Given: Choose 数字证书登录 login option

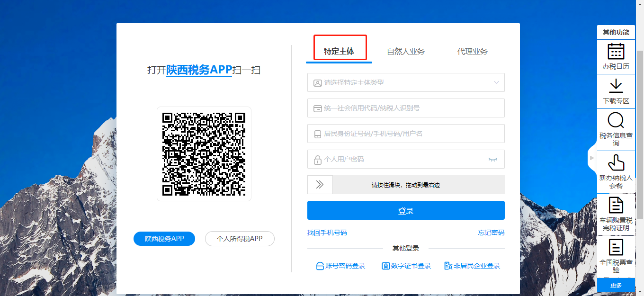Looking at the screenshot, I should [406, 266].
